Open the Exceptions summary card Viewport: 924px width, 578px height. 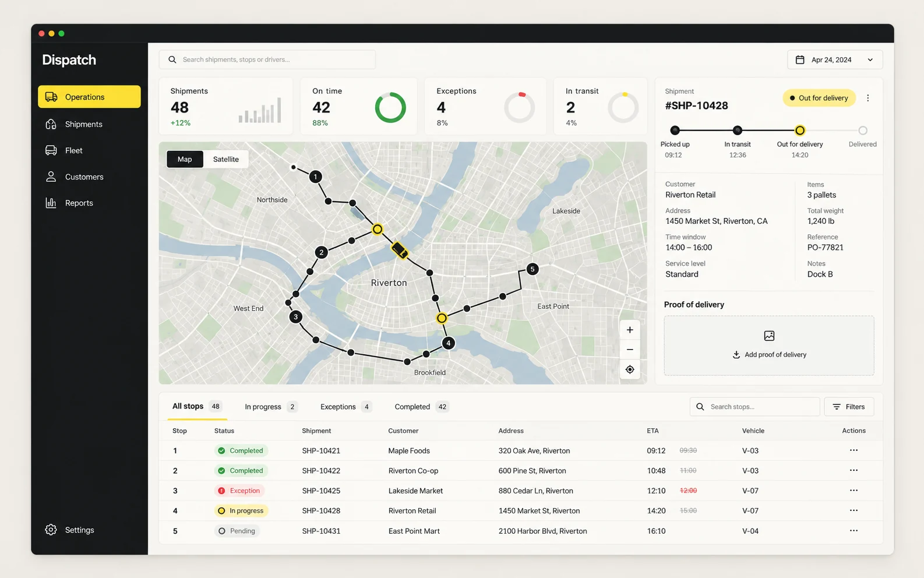click(x=485, y=106)
